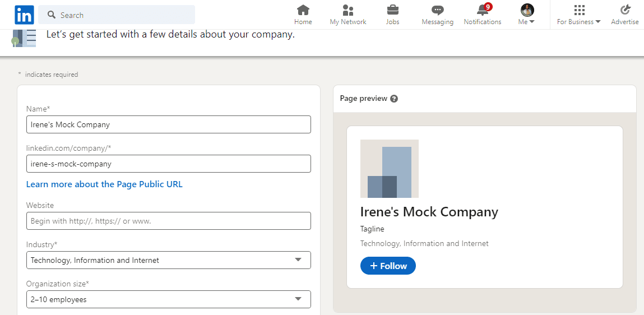Click the Follow button in preview
The image size is (644, 315).
[x=388, y=266]
